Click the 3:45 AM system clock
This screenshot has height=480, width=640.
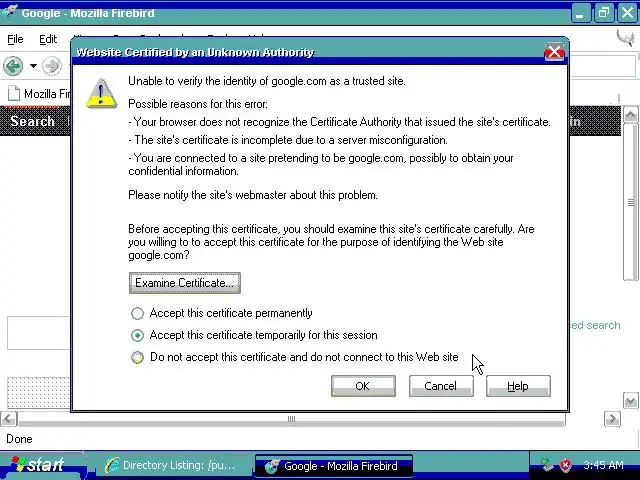603,465
